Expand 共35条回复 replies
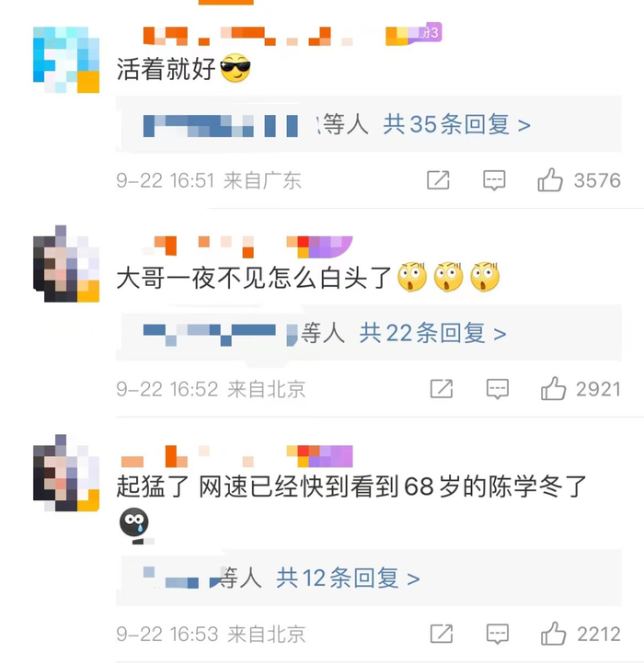Image resolution: width=644 pixels, height=664 pixels. coord(456,124)
